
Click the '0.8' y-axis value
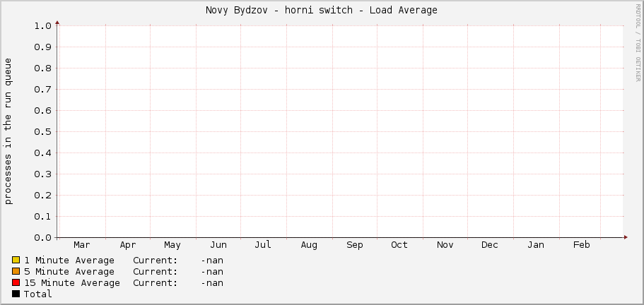(42, 68)
